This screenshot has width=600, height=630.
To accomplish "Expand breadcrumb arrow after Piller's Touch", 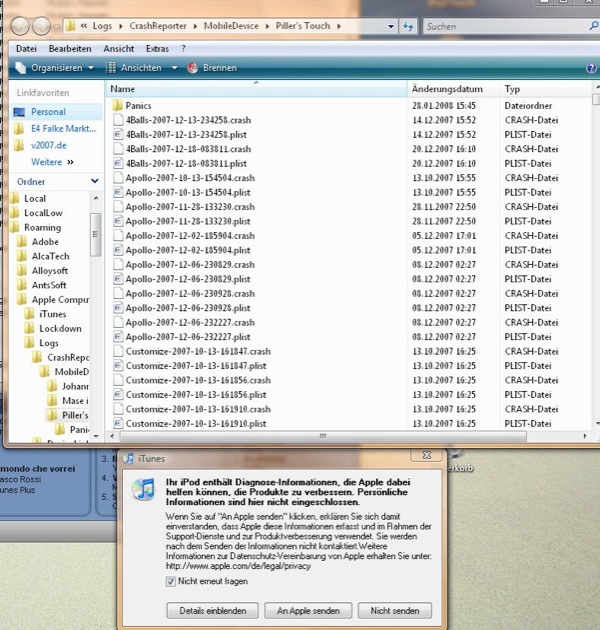I will pos(339,26).
